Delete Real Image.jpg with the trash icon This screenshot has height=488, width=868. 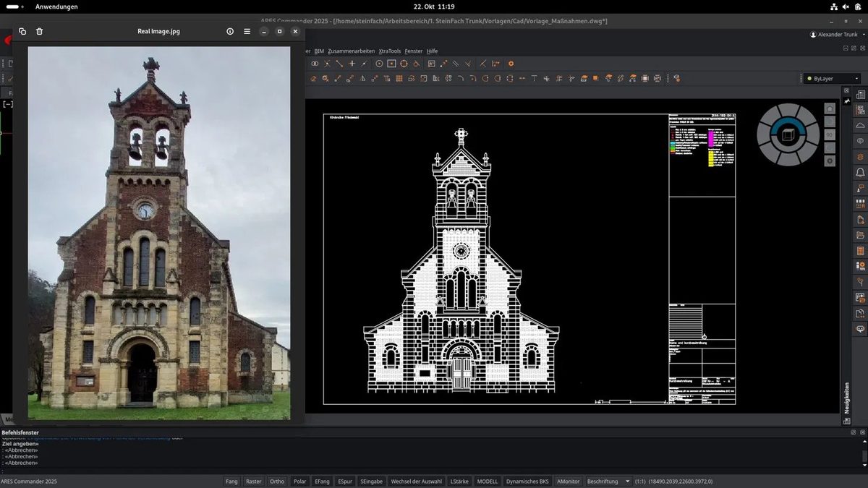40,31
